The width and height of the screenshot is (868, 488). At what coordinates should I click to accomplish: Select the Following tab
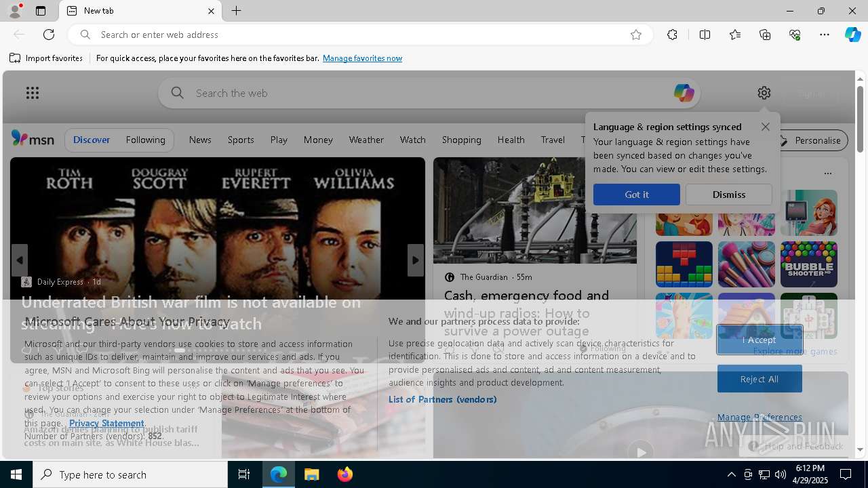click(x=145, y=140)
